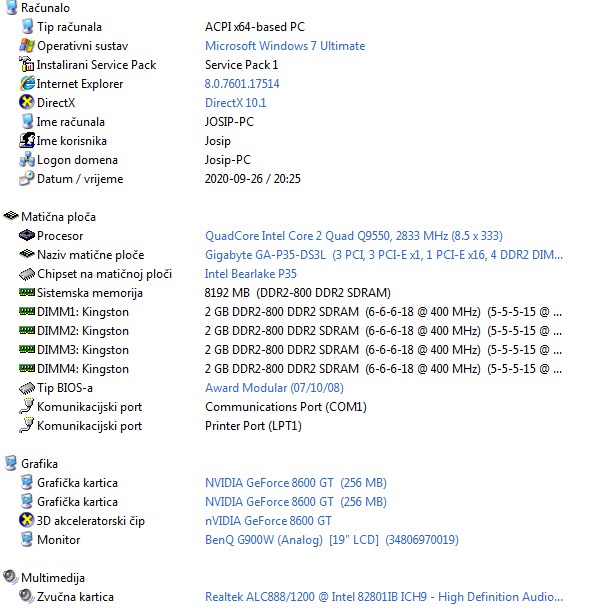Click the Grafika section monitor icon
Image resolution: width=598 pixels, height=615 pixels.
pyautogui.click(x=11, y=463)
